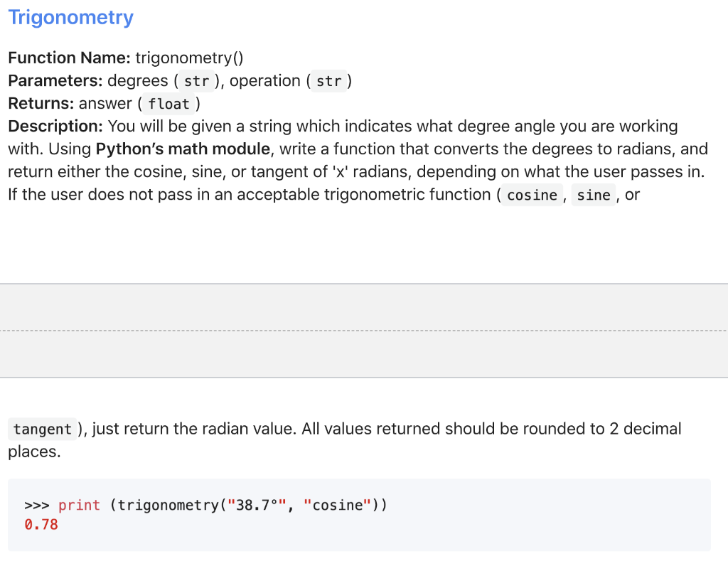
Task: Click the sine inline code chip
Action: click(594, 195)
